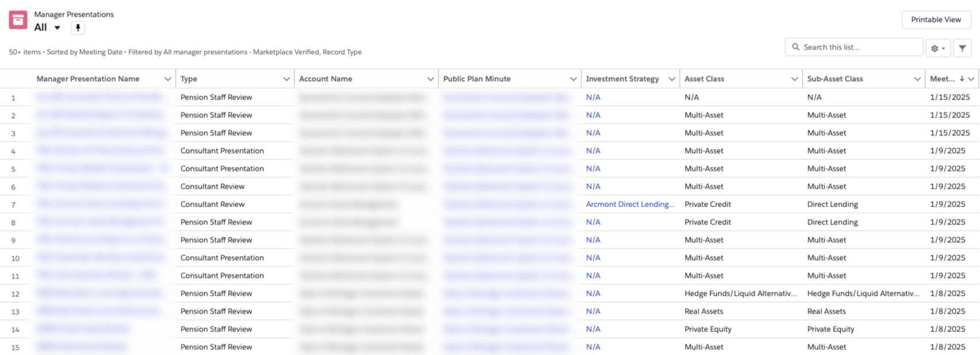Viewport: 980px width, 355px height.
Task: Open the Arcmont Direct Lending strategy link
Action: tap(630, 204)
